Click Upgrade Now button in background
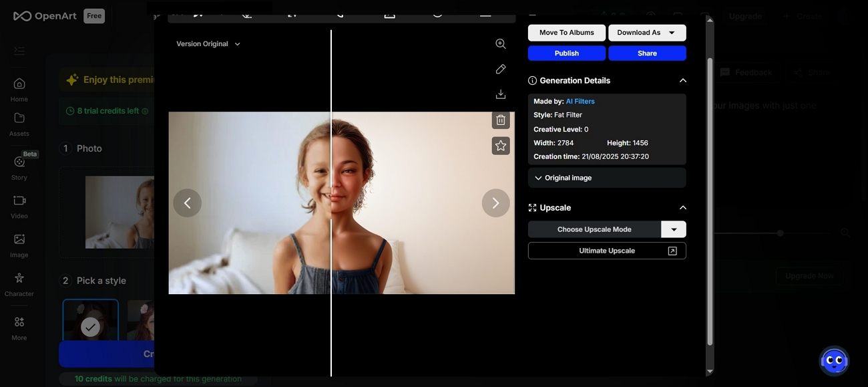 (809, 275)
